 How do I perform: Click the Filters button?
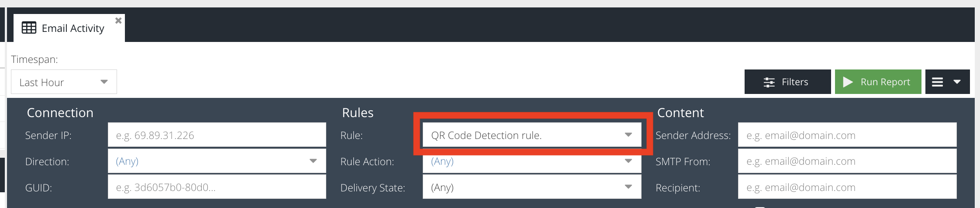pos(787,82)
